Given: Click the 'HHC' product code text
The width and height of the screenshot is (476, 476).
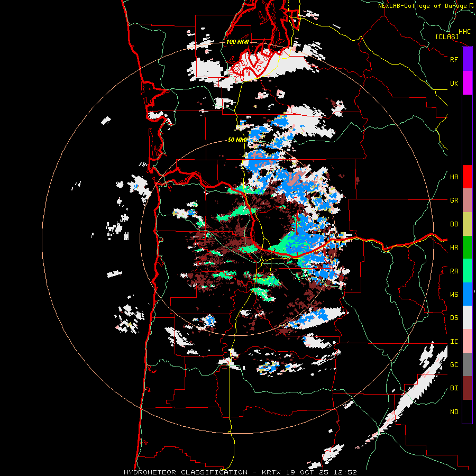Looking at the screenshot, I should [465, 32].
